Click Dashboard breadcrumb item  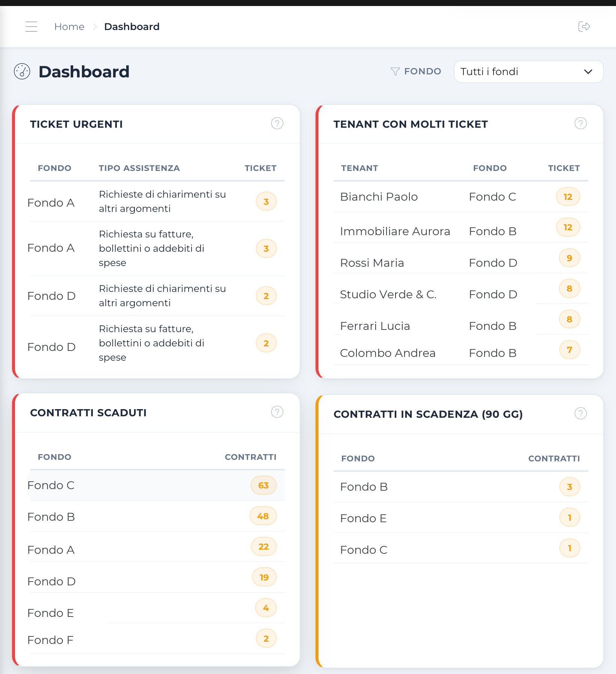[x=132, y=27]
